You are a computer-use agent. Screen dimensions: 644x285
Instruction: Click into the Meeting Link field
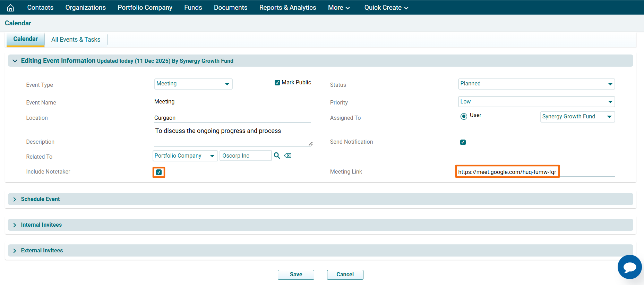(x=507, y=172)
